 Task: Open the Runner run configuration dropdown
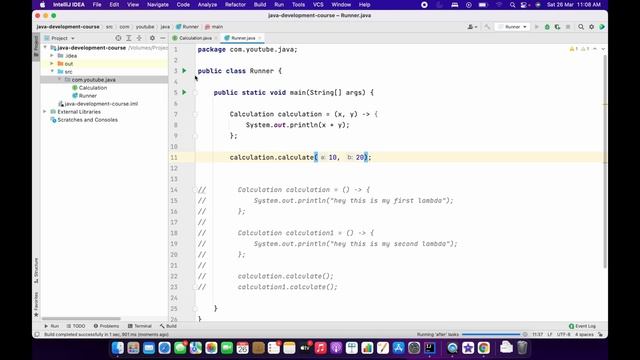(x=513, y=27)
